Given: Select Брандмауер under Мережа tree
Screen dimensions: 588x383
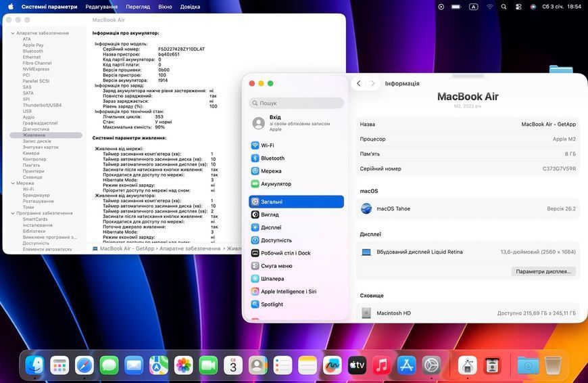Looking at the screenshot, I should coord(36,196).
